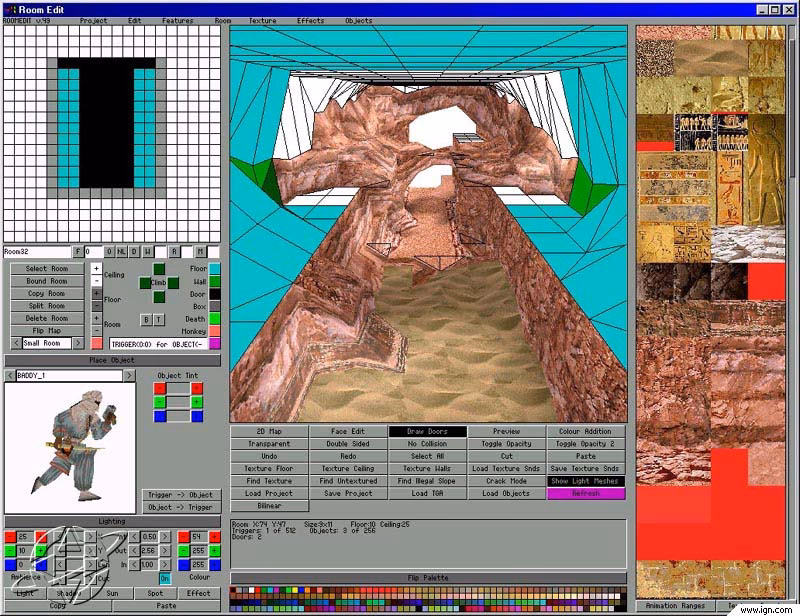Lower ceiling with Ceiling minus button

96,281
